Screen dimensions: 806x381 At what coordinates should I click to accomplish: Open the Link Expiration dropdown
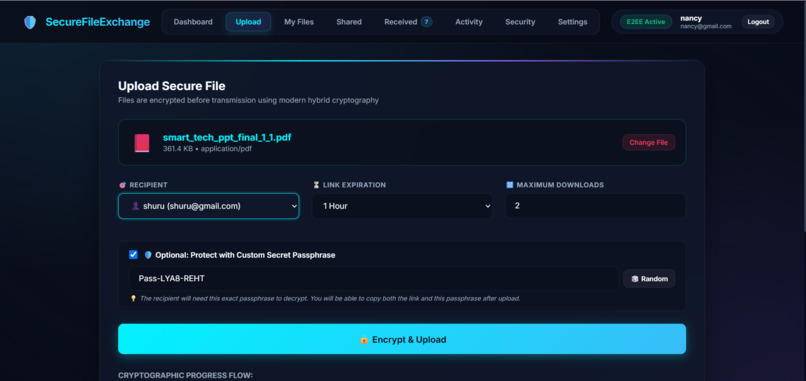[402, 206]
